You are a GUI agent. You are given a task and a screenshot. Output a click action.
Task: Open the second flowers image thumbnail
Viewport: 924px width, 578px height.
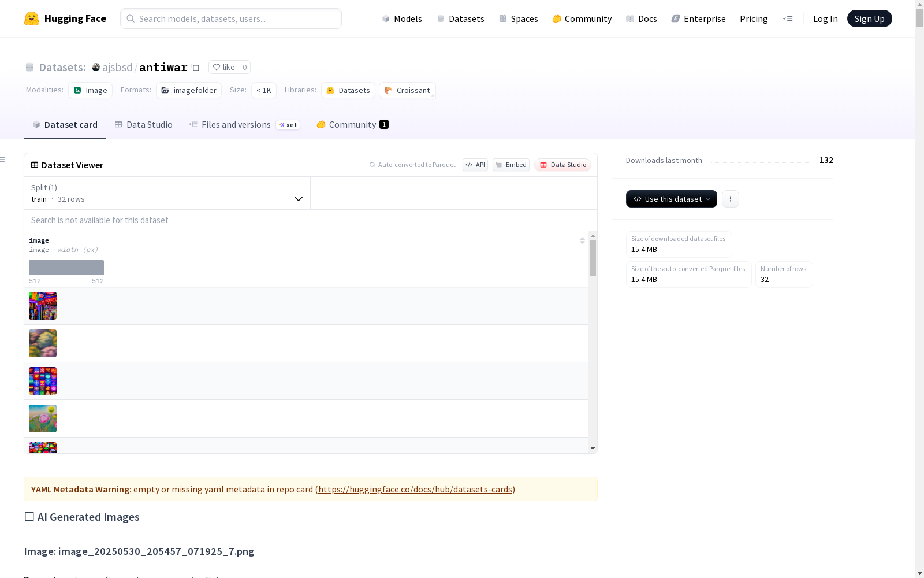43,343
